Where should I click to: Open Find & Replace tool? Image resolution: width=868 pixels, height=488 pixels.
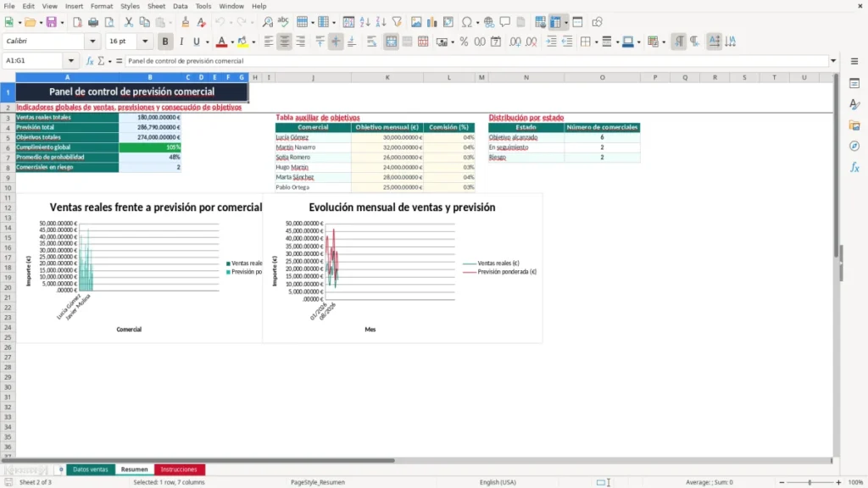(x=267, y=22)
